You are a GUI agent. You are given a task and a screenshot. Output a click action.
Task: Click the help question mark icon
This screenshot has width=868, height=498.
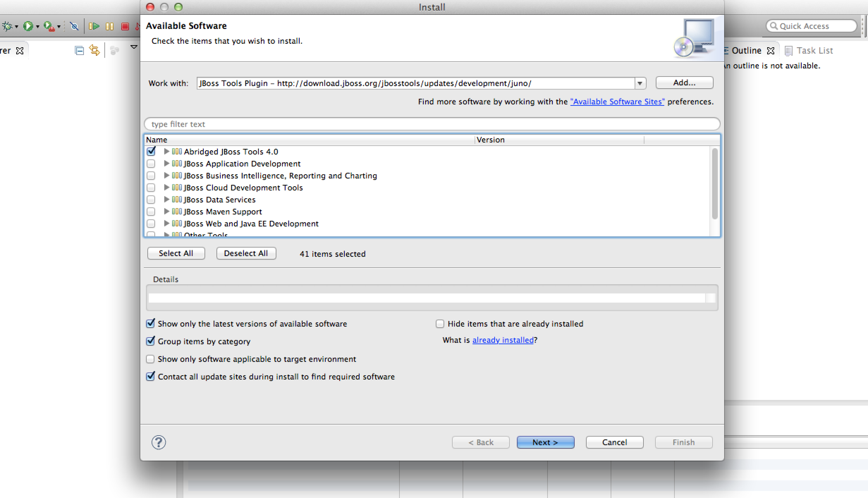(x=159, y=442)
